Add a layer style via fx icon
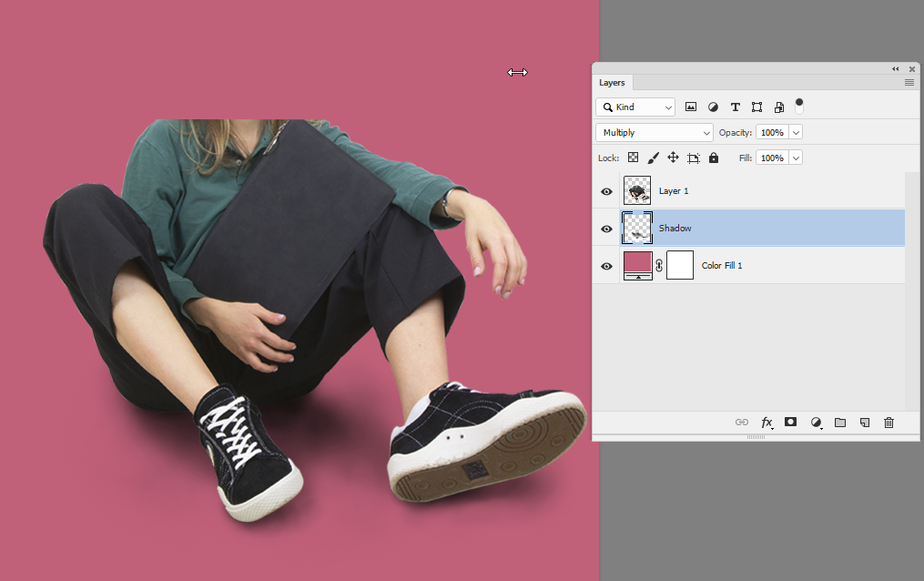This screenshot has height=581, width=924. coord(767,423)
